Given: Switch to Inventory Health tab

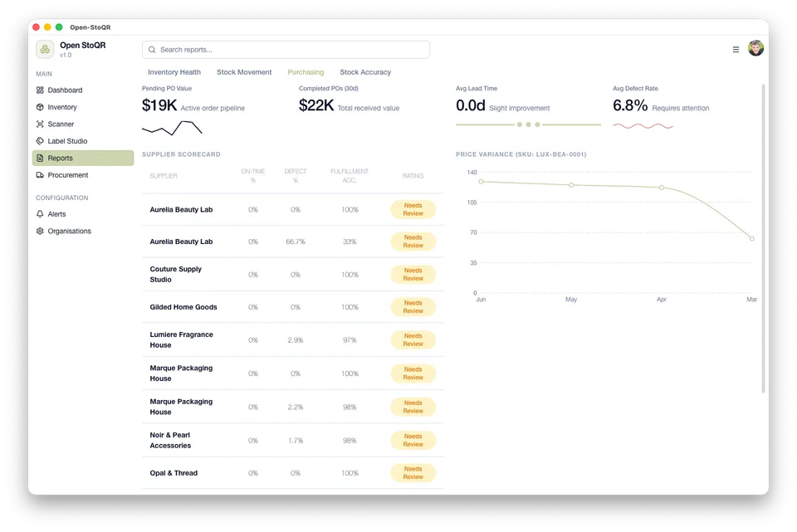Looking at the screenshot, I should click(x=174, y=72).
